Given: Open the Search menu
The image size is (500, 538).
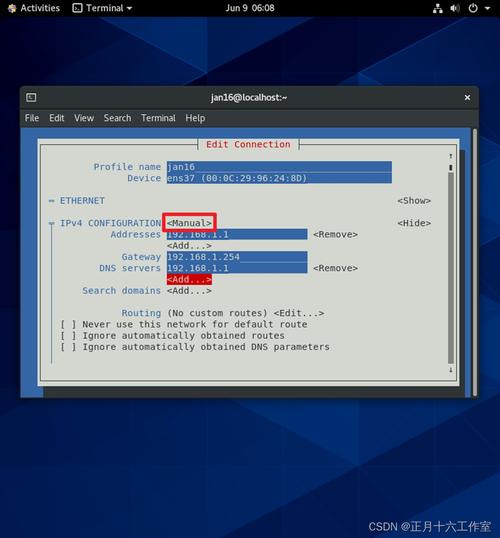Looking at the screenshot, I should 117,118.
